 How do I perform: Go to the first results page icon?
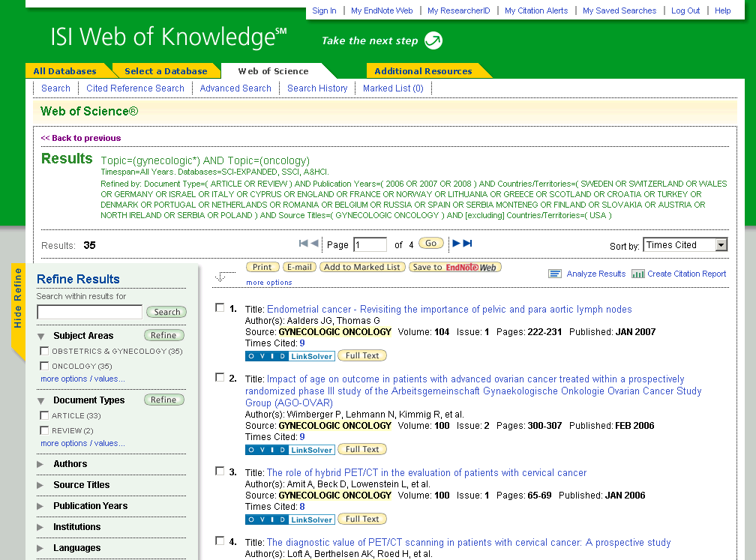point(303,244)
